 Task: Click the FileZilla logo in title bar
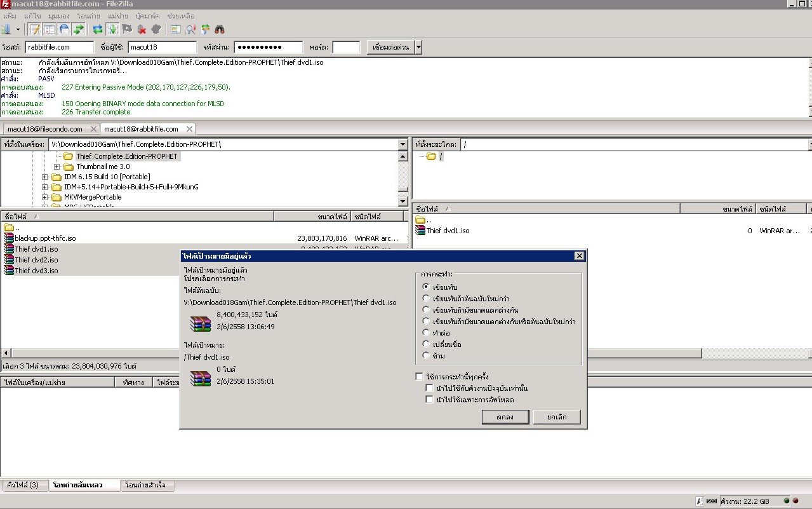5,4
